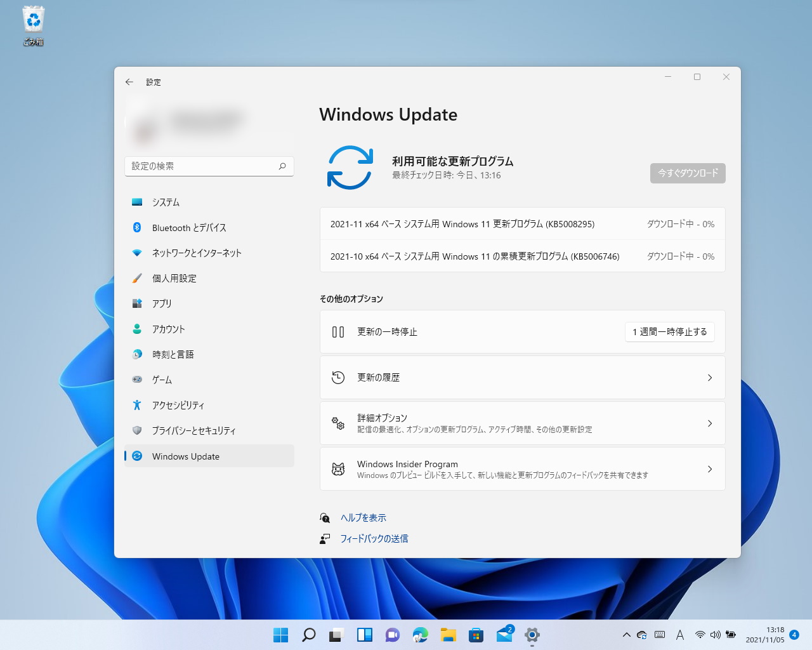Select システム in the Settings sidebar
The width and height of the screenshot is (812, 650).
165,202
